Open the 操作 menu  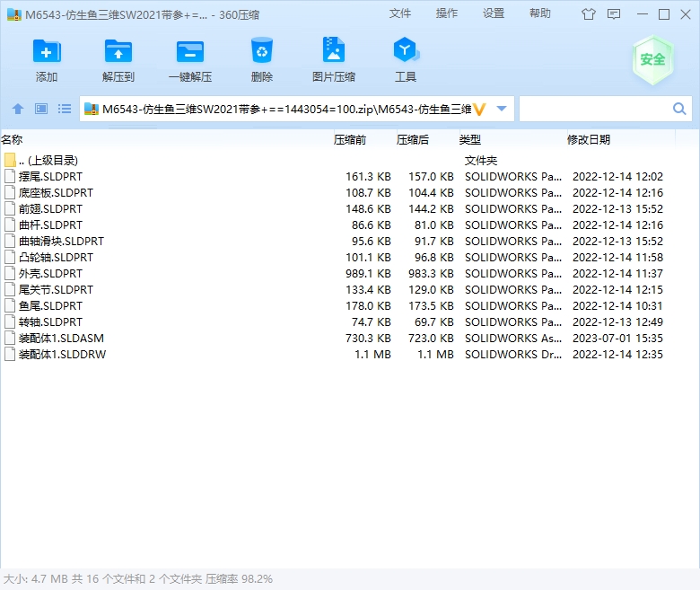click(447, 13)
